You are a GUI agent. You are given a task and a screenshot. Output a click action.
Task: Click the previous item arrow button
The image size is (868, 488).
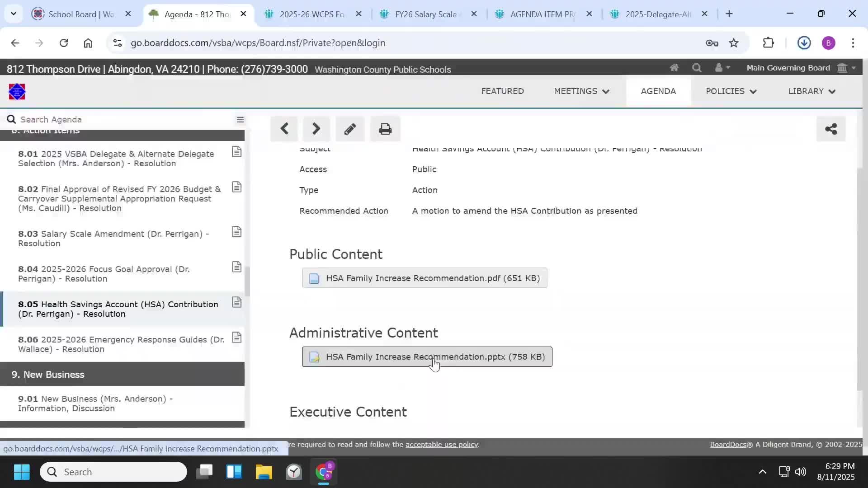coord(284,129)
